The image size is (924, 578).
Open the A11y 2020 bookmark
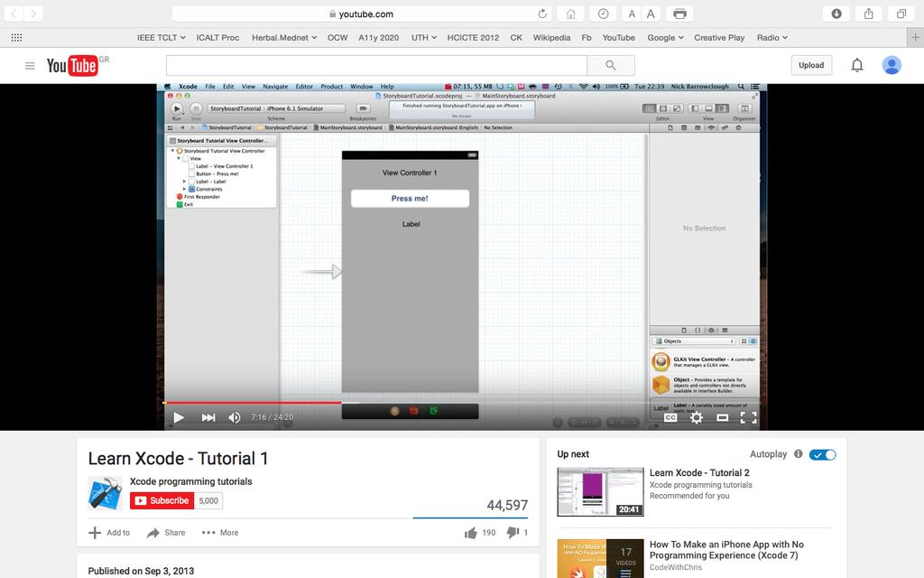378,37
